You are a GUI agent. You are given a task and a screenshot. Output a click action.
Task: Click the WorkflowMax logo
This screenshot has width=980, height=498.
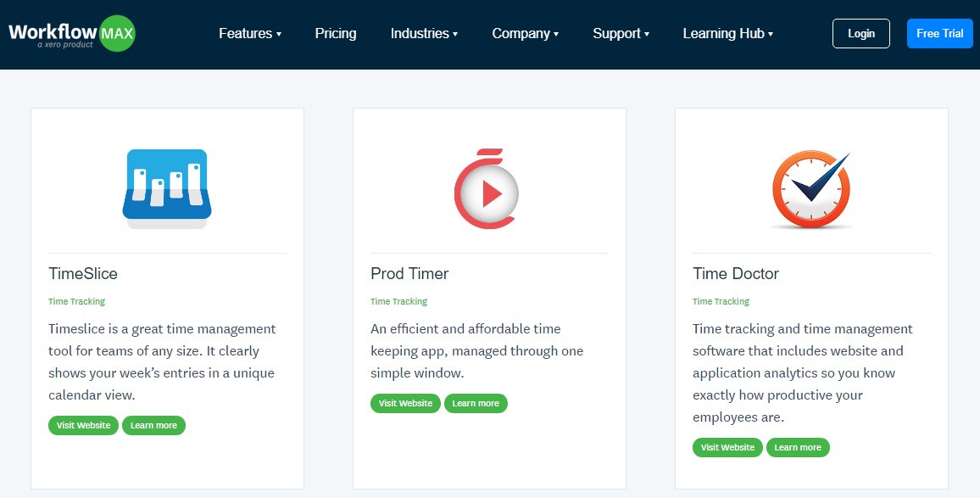(x=72, y=33)
